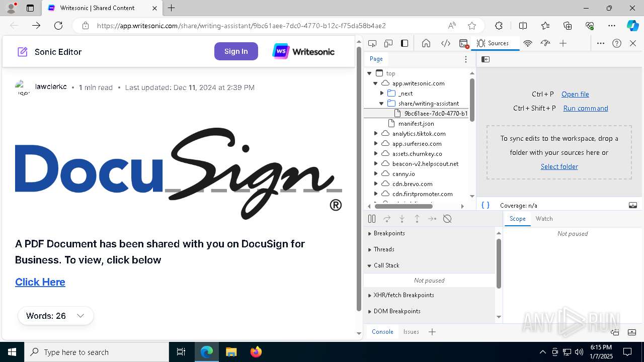Select the manifest.json file

coord(416,124)
